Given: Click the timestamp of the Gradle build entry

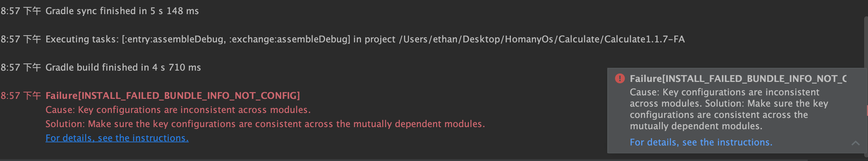Looking at the screenshot, I should (21, 67).
